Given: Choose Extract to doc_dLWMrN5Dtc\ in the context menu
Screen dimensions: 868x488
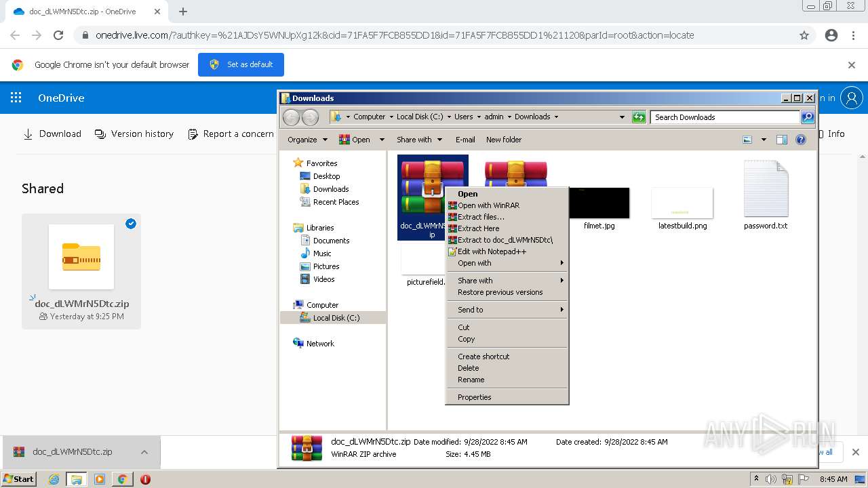Looking at the screenshot, I should (507, 240).
